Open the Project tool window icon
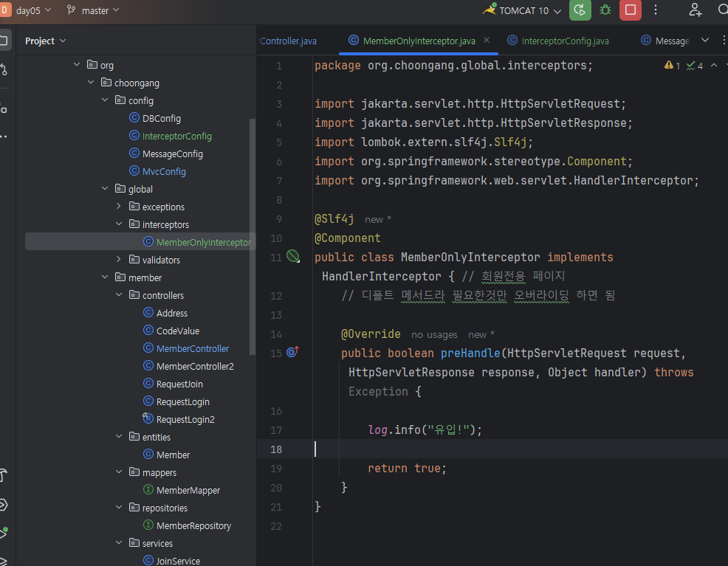The height and width of the screenshot is (566, 728). tap(4, 41)
